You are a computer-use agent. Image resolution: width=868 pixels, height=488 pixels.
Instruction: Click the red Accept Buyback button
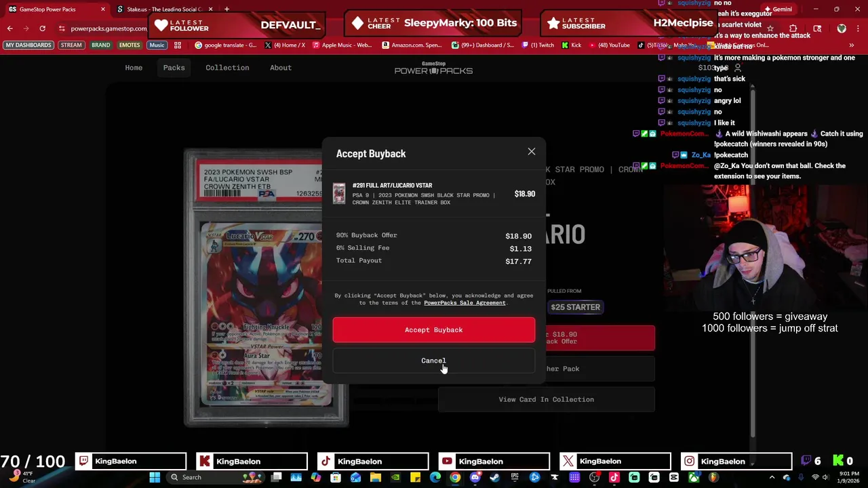434,329
